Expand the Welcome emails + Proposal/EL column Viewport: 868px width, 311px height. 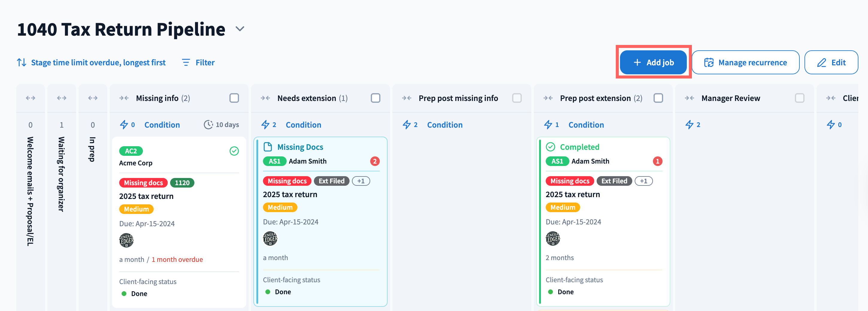point(30,98)
